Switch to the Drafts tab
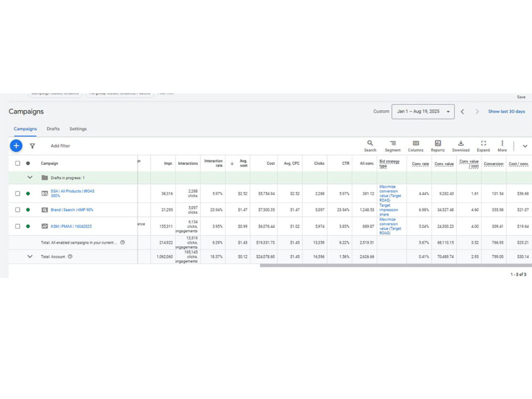532x399 pixels. coord(53,129)
